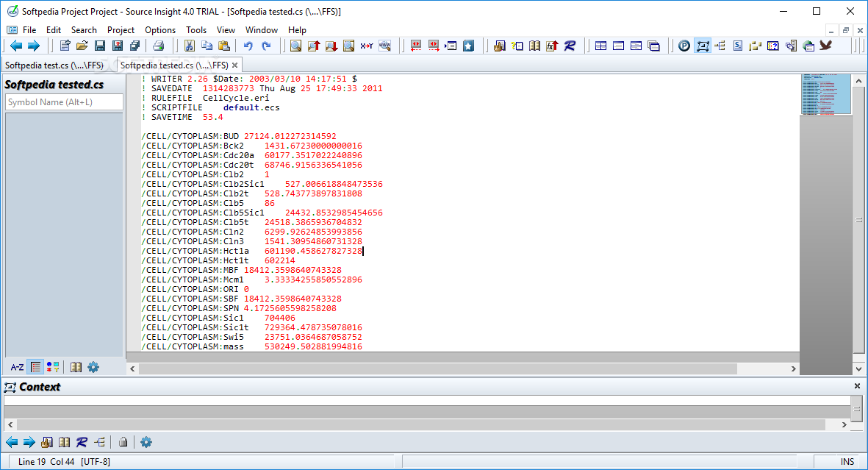868x470 pixels.
Task: Open the Context window settings gear
Action: (146, 442)
